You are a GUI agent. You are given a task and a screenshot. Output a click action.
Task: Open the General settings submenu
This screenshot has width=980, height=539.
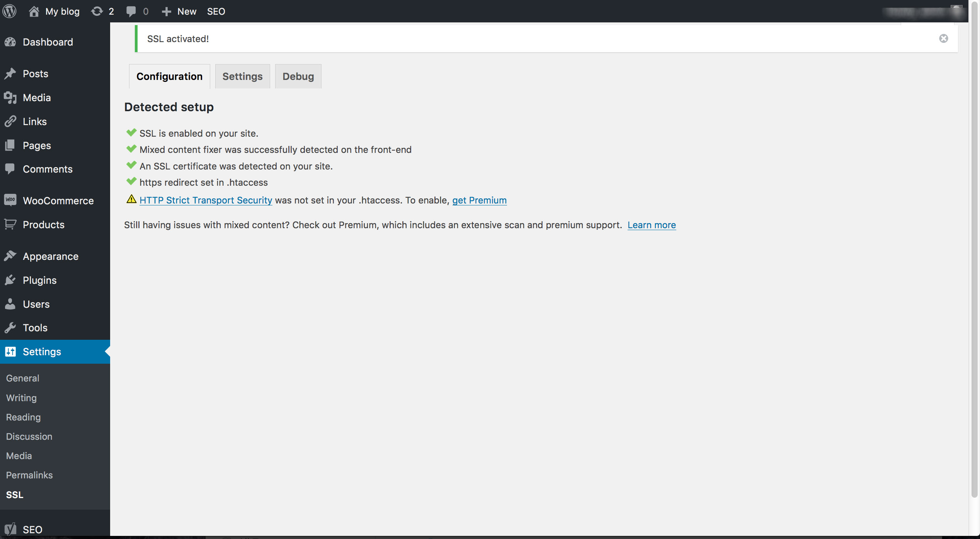[22, 378]
